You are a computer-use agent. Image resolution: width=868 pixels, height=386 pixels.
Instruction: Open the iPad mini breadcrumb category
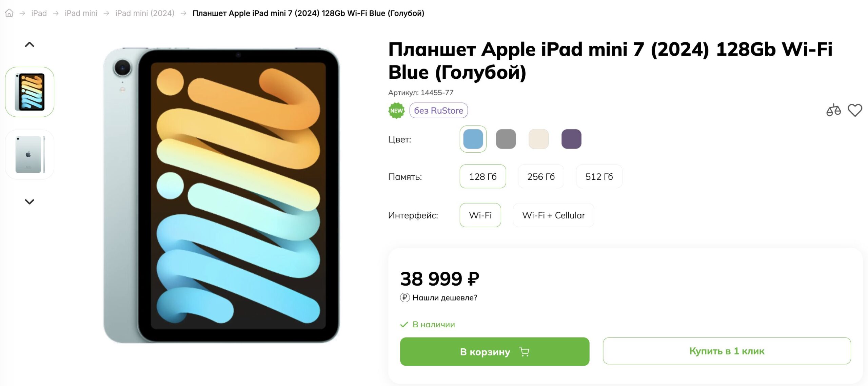[81, 13]
